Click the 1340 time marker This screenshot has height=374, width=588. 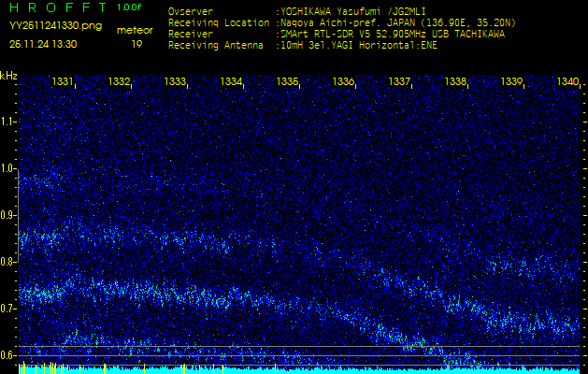pos(567,82)
